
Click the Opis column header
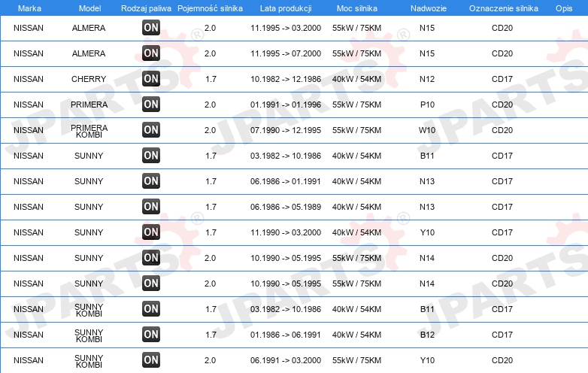click(x=564, y=8)
